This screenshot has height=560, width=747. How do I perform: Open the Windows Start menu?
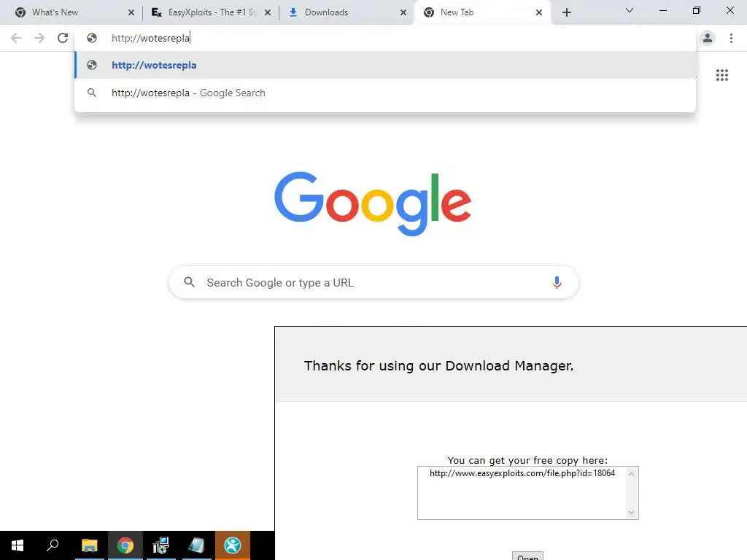pos(18,545)
